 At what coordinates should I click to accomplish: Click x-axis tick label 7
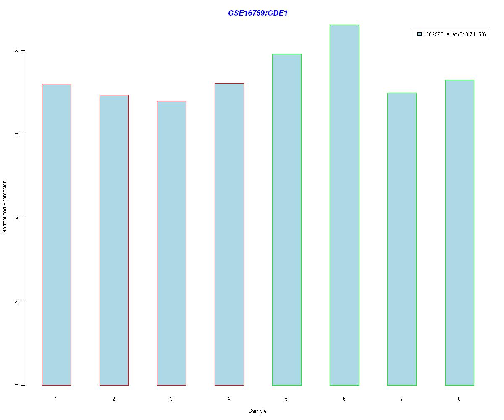402,399
